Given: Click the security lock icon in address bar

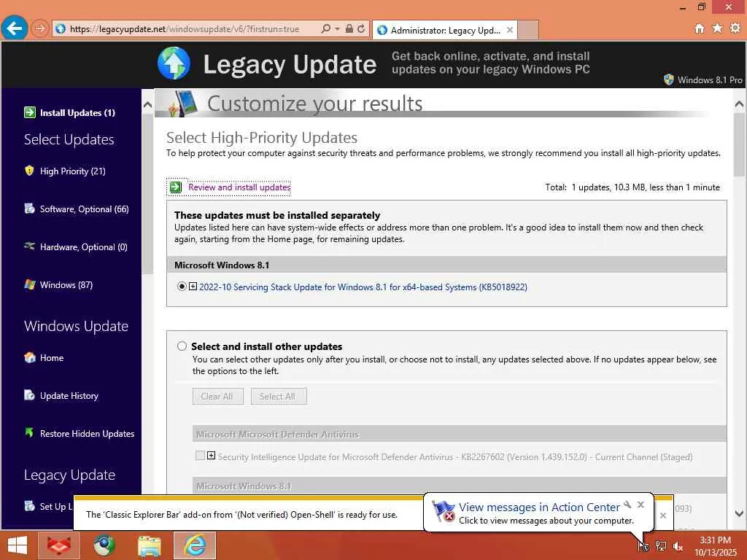Looking at the screenshot, I should [349, 28].
